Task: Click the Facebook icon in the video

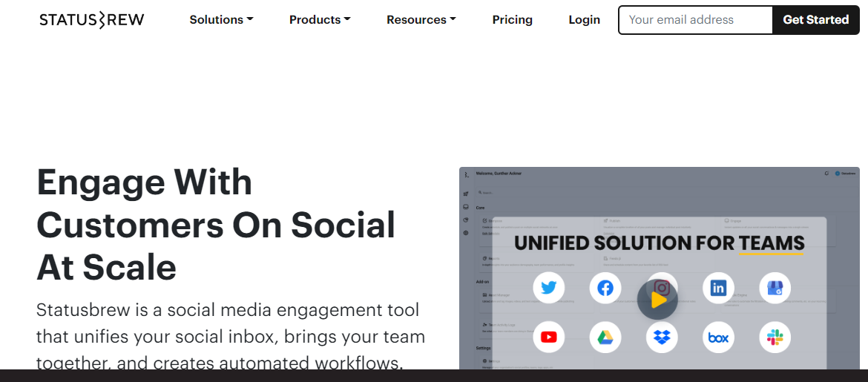Action: click(x=605, y=288)
